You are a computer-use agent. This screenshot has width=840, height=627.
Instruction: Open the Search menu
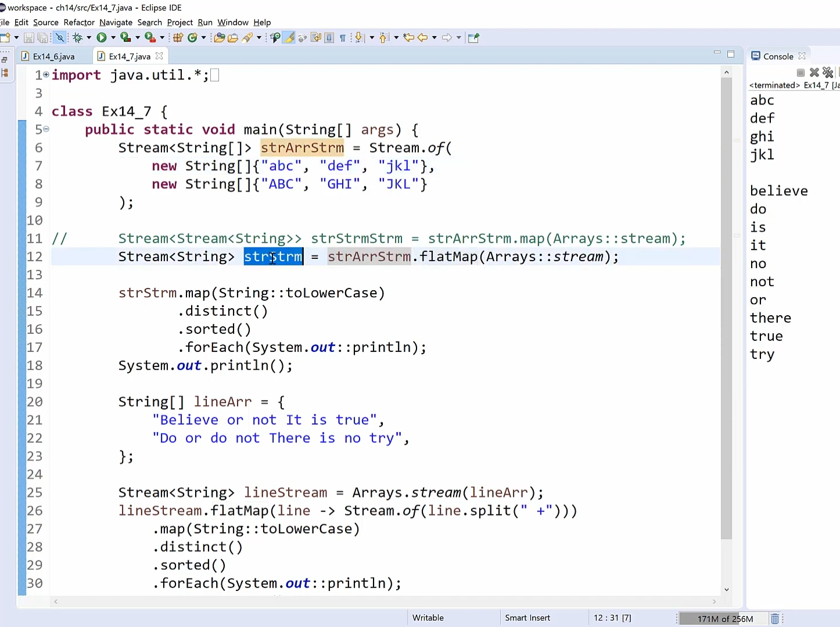coord(150,22)
